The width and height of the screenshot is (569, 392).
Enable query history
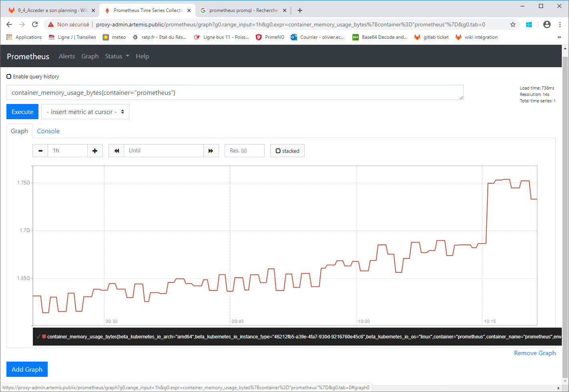8,76
